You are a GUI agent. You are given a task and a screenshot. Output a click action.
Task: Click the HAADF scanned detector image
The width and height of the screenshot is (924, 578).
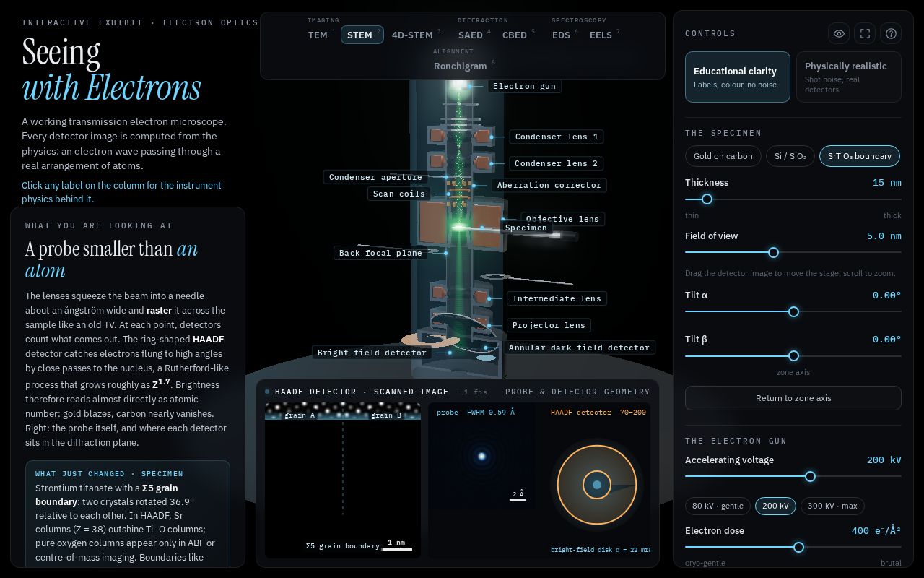pos(343,480)
